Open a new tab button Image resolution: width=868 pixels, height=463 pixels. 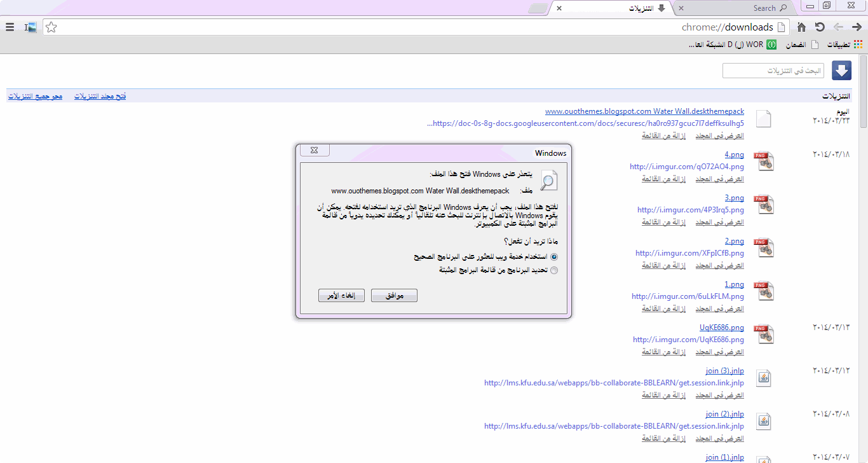click(x=538, y=8)
